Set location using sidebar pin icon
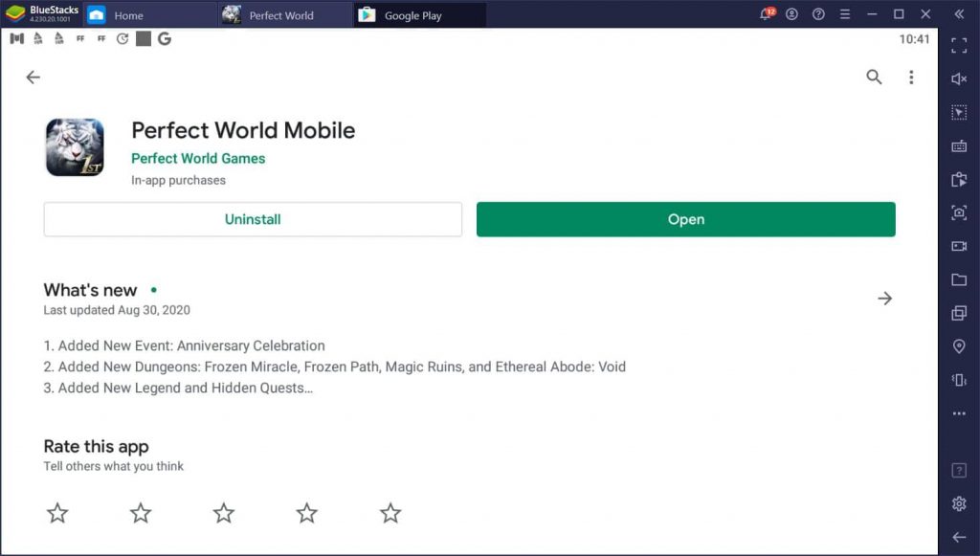Viewport: 980px width, 556px height. [x=959, y=346]
